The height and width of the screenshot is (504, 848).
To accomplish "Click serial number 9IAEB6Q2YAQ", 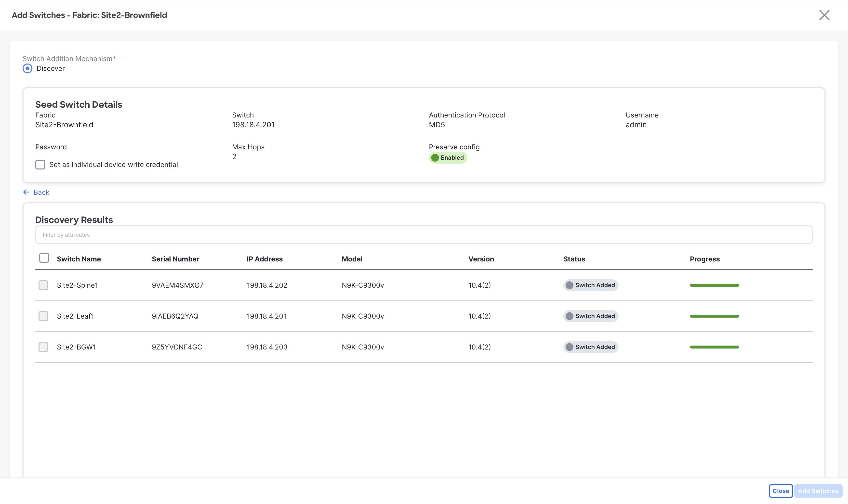I will 175,316.
